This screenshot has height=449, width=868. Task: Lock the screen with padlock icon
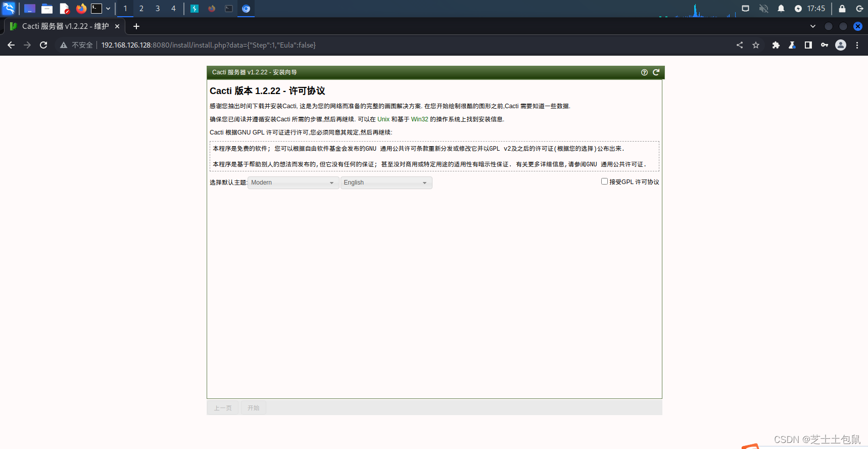(842, 9)
